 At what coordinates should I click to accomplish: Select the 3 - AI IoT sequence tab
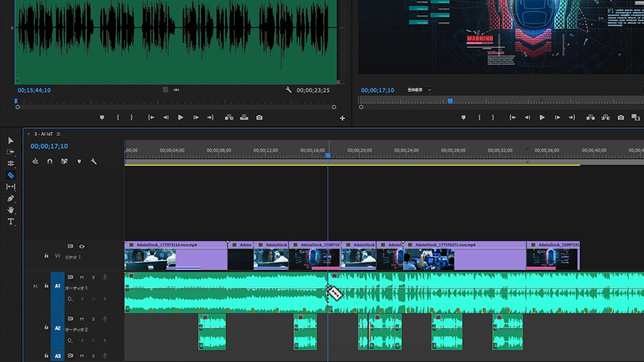coord(44,134)
